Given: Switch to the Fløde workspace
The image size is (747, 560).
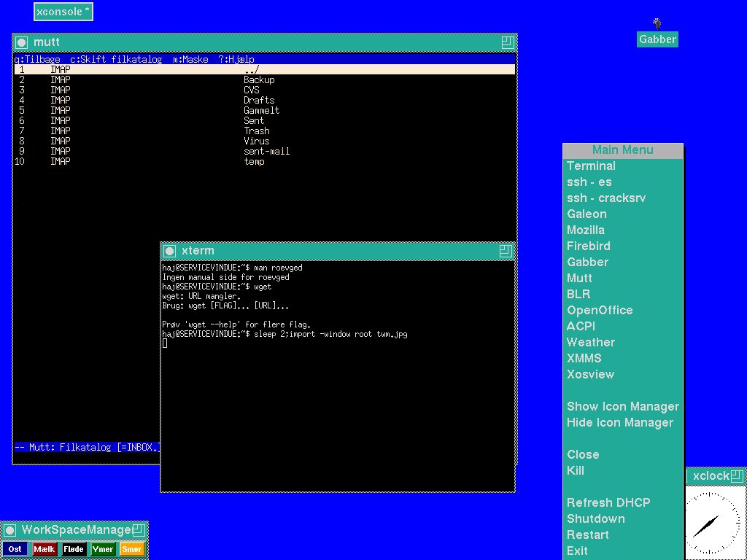Looking at the screenshot, I should click(74, 549).
